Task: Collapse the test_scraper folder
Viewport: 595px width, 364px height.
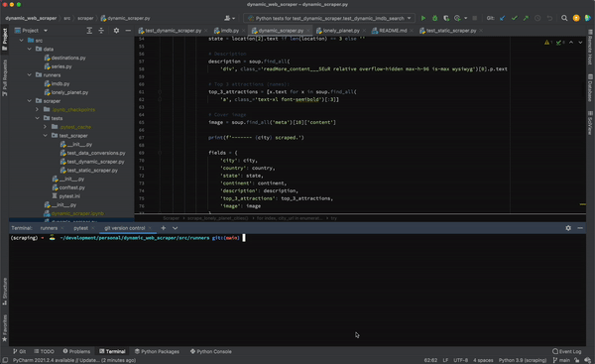Action: point(46,136)
